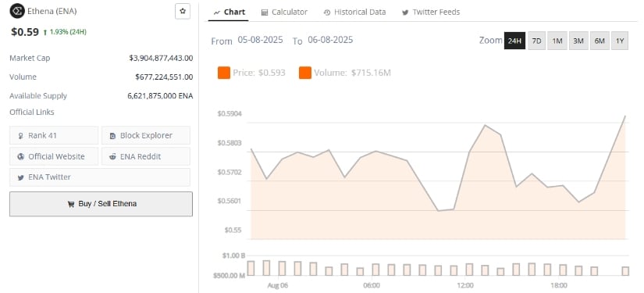Click the $0.59 current price
This screenshot has width=644, height=293.
click(x=25, y=32)
